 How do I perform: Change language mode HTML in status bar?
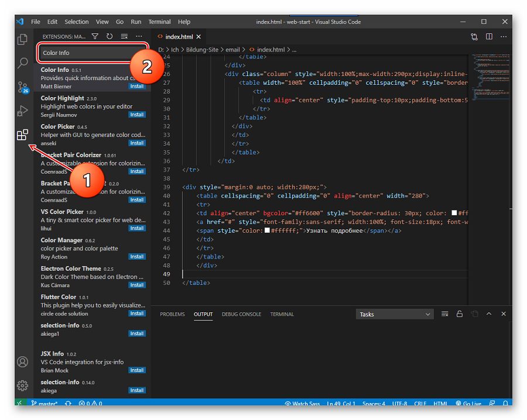tap(440, 403)
